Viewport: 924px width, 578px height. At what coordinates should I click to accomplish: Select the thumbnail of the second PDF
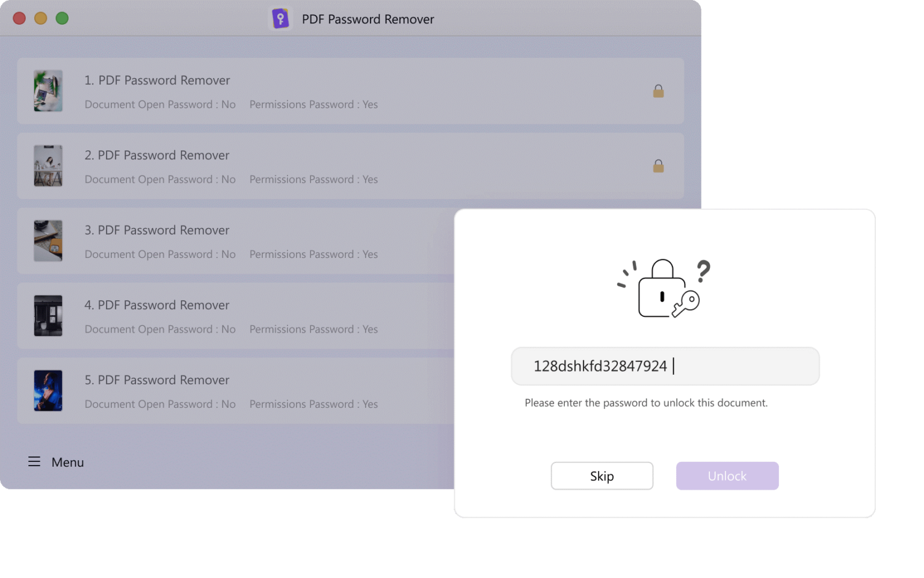(x=48, y=166)
